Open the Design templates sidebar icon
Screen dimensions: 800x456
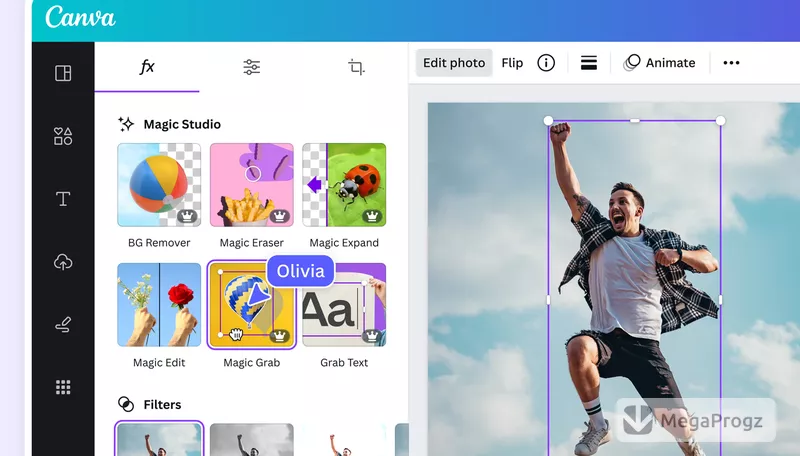tap(63, 73)
